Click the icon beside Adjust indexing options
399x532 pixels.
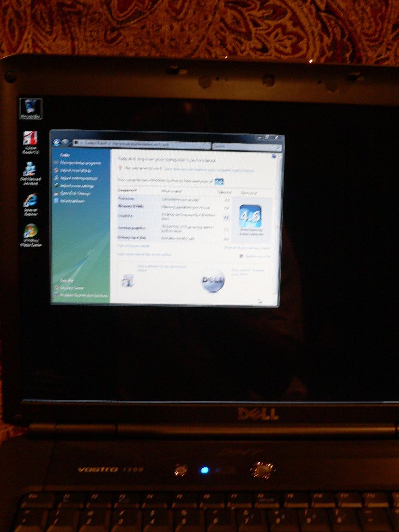coord(56,178)
